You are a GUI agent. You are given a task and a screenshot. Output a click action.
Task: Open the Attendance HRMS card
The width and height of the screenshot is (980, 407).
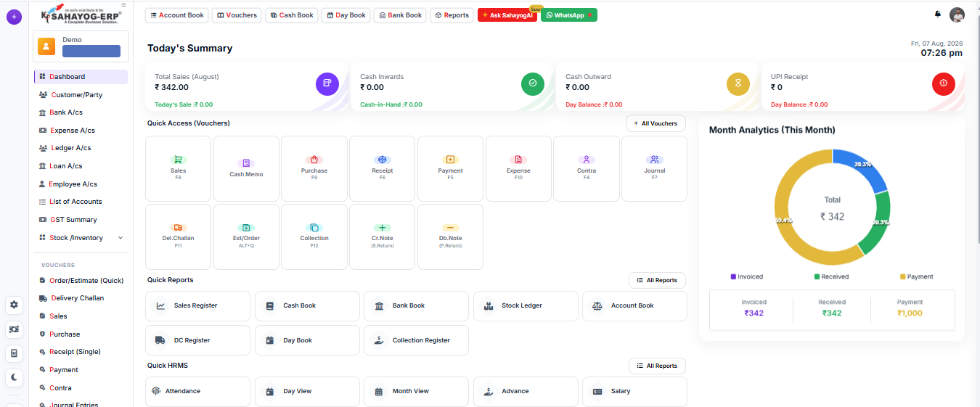(197, 391)
